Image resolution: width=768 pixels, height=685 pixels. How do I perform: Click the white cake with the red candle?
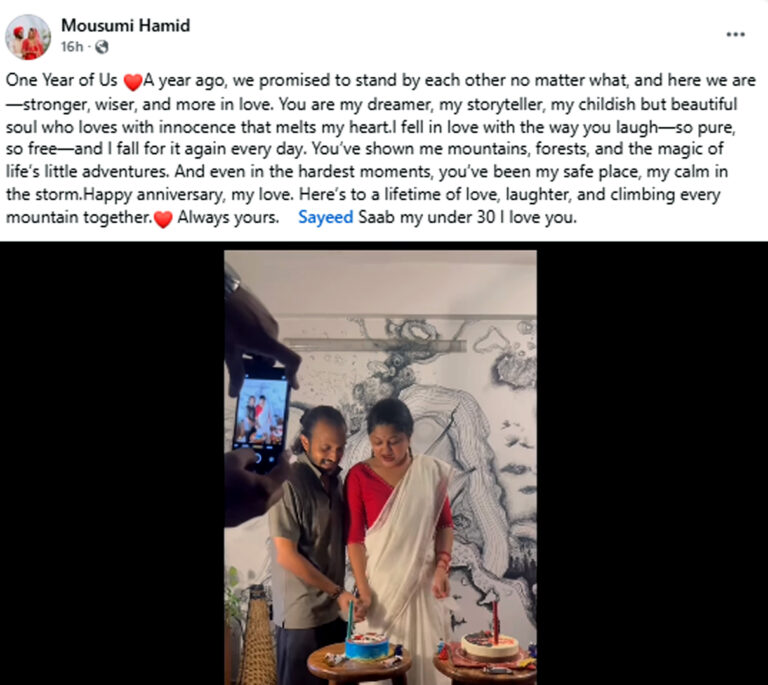(490, 646)
